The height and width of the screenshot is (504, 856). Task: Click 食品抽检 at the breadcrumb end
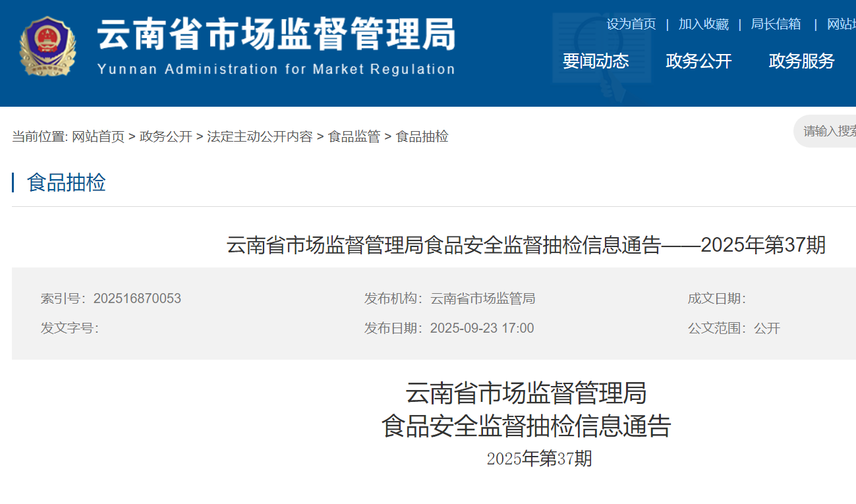[x=422, y=136]
